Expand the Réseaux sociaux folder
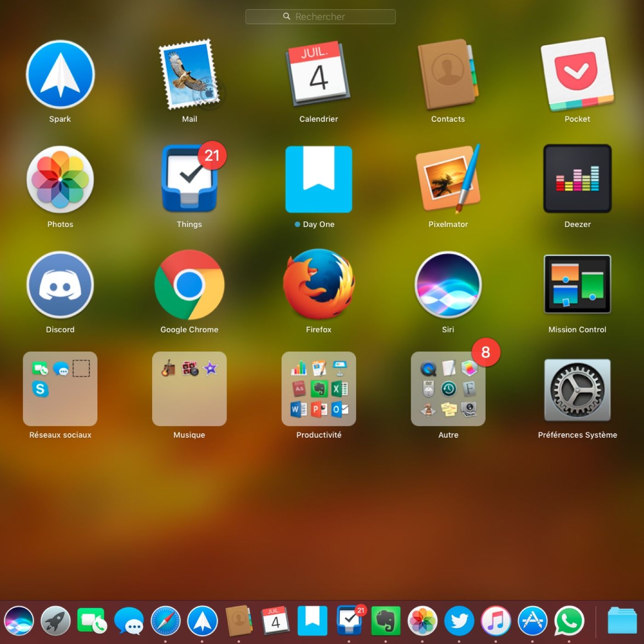The image size is (644, 644). [x=60, y=389]
